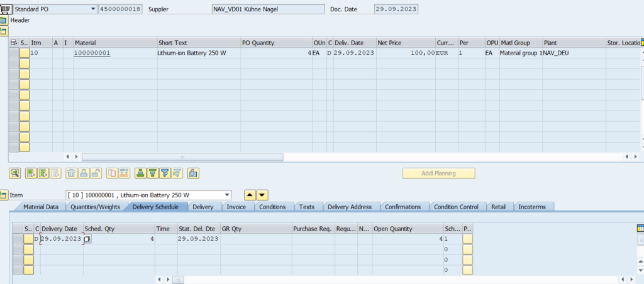Screen dimensions: 644x284
Task: Click the Addl Planning button
Action: click(438, 173)
